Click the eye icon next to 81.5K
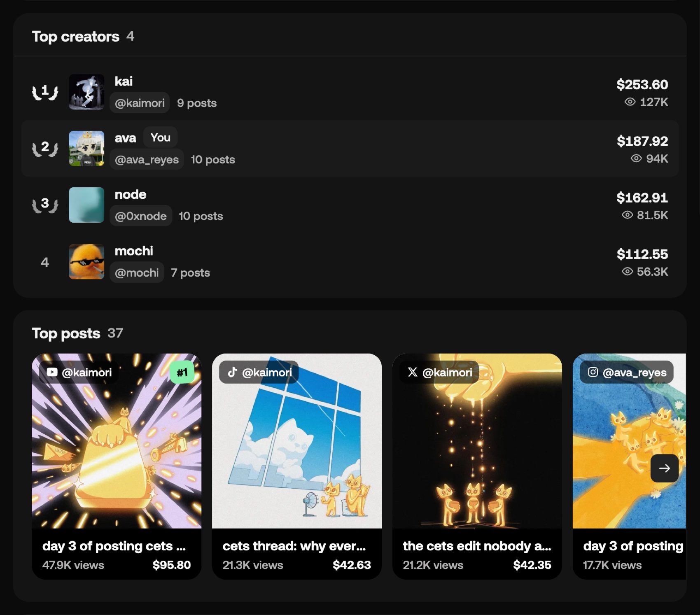The height and width of the screenshot is (615, 700). pyautogui.click(x=627, y=215)
